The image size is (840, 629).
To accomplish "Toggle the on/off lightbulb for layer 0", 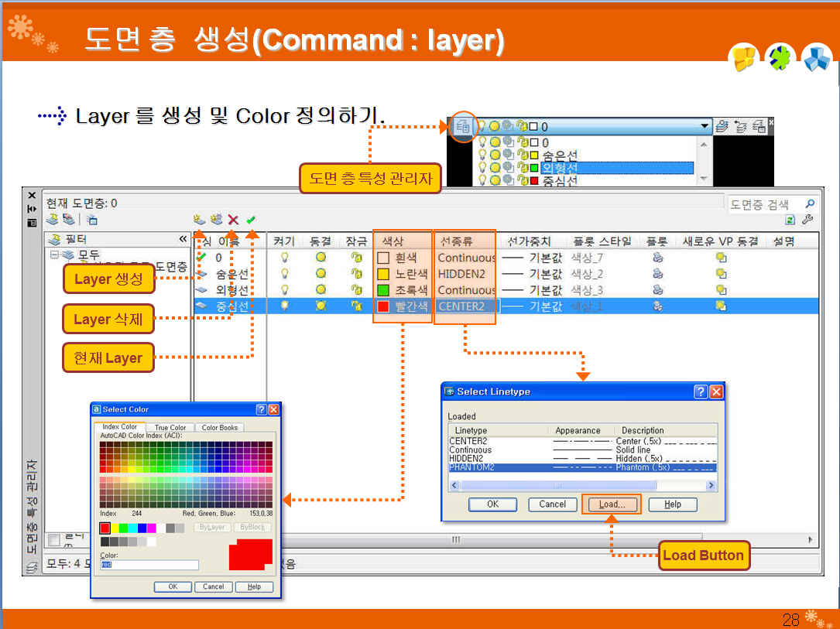I will pyautogui.click(x=284, y=258).
